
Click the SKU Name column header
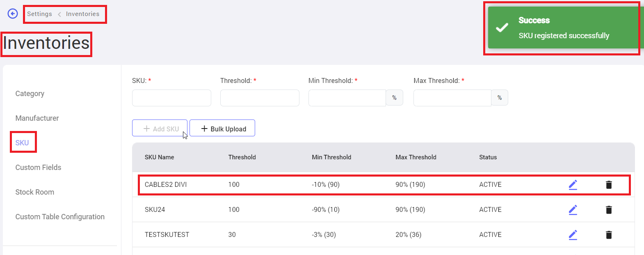(x=159, y=157)
